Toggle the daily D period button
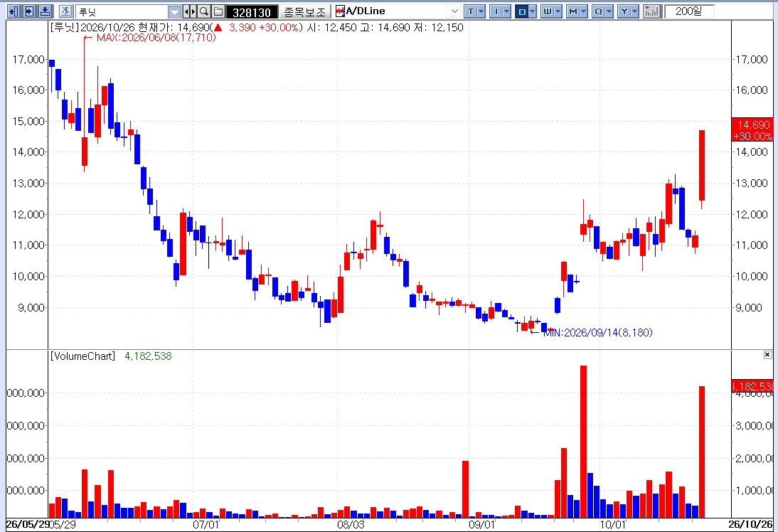This screenshot has width=778, height=532. click(x=521, y=11)
